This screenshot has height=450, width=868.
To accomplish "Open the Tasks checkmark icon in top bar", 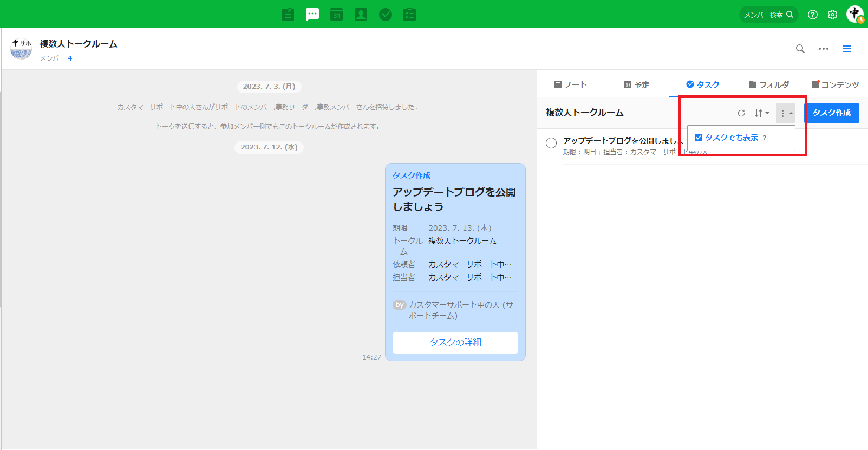I will tap(386, 15).
